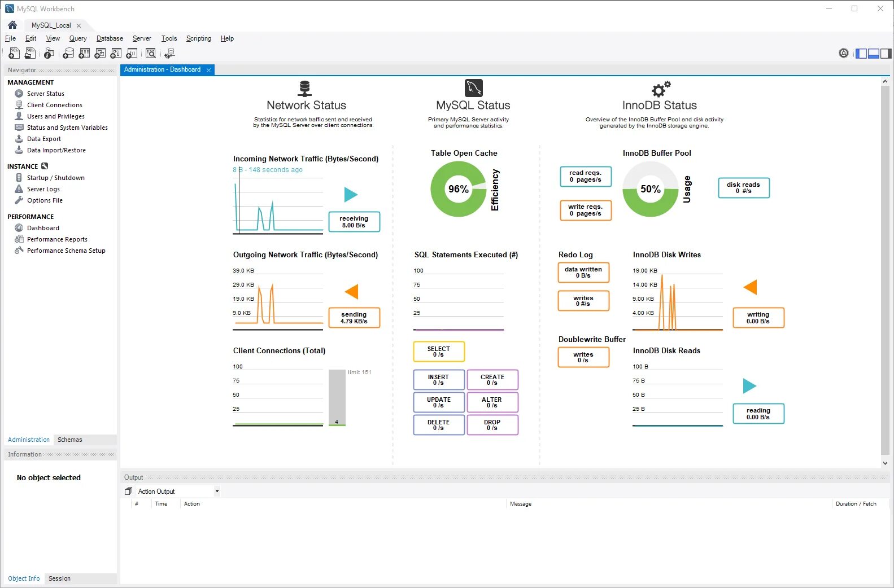The image size is (894, 588).
Task: Switch to the Schemas tab
Action: click(70, 440)
